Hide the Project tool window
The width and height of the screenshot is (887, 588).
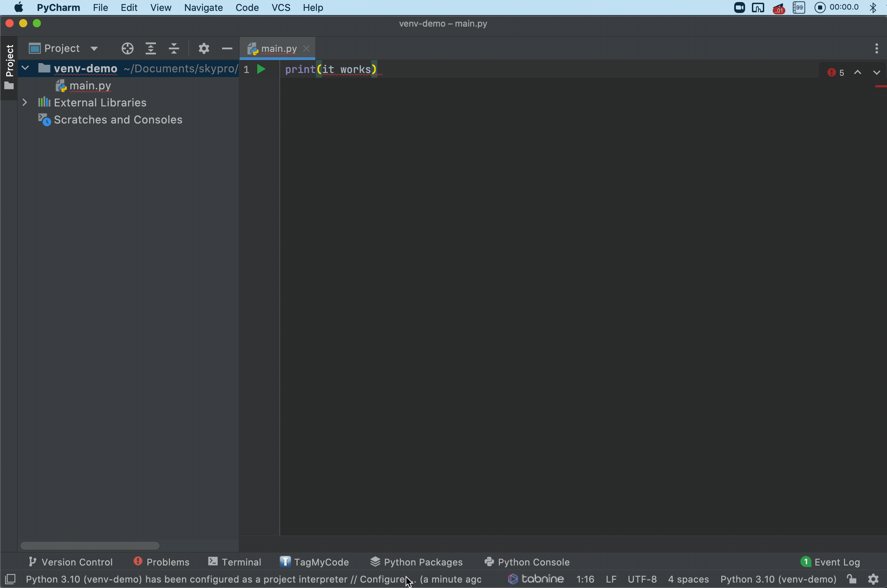pos(227,48)
